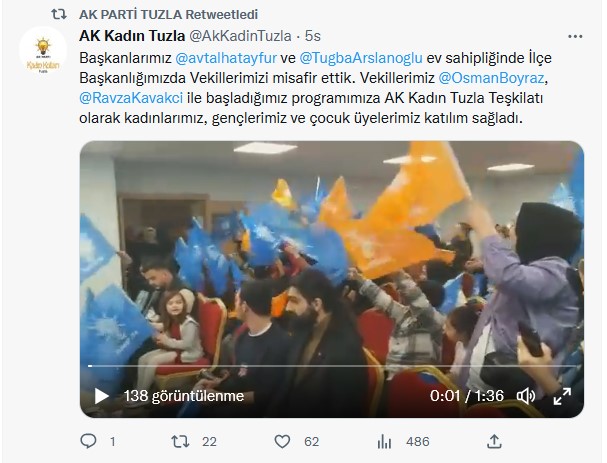Open the @OsmanBoyraz mention link
This screenshot has height=463, width=607.
[491, 78]
